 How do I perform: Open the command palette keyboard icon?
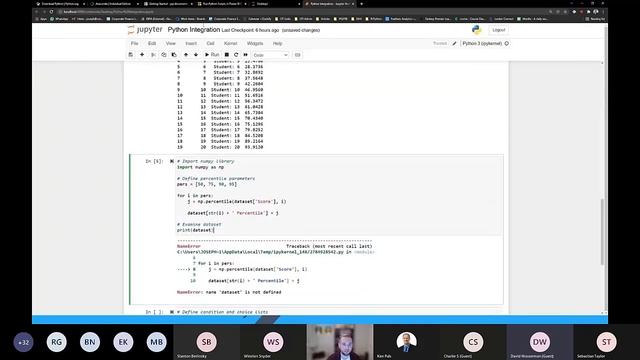click(x=298, y=55)
